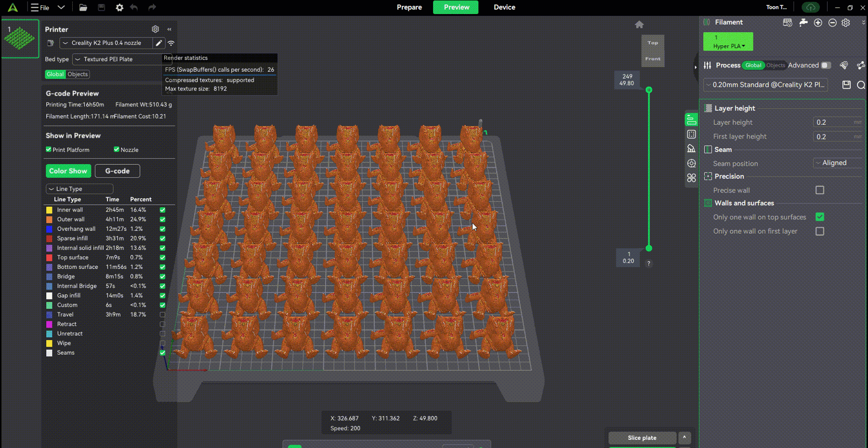The height and width of the screenshot is (448, 868).
Task: Switch to the Prepare tab
Action: pos(409,7)
